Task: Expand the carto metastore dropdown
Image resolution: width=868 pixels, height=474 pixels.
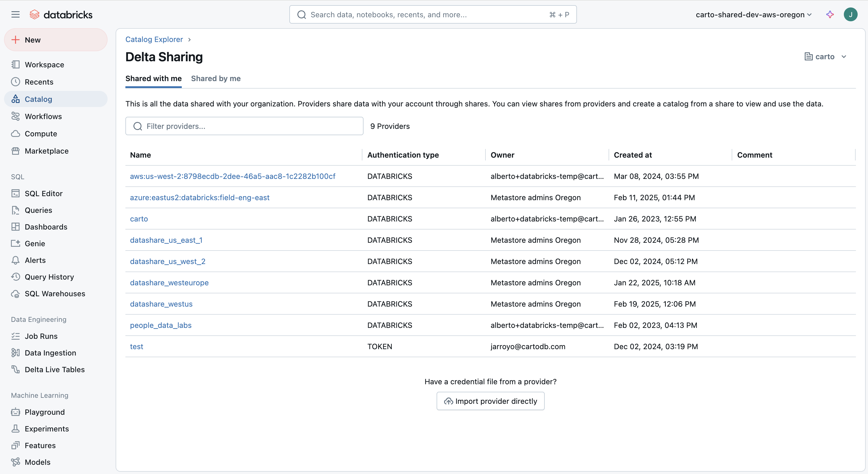Action: (x=825, y=57)
